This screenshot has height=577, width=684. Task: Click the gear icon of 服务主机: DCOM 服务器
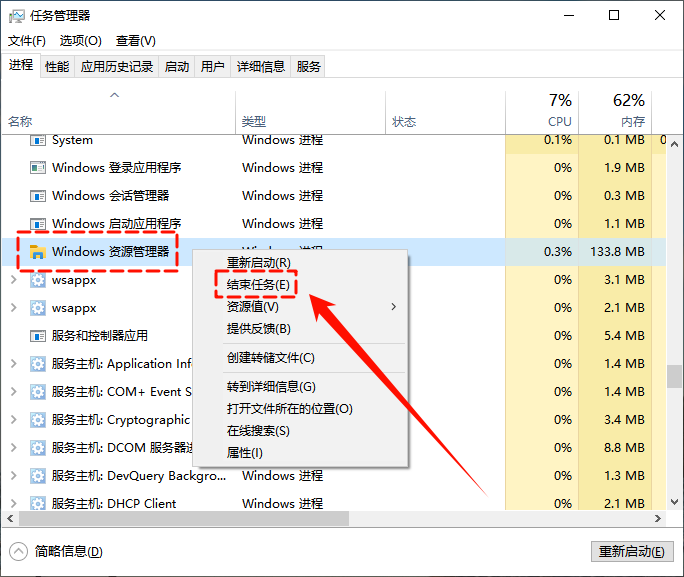tap(38, 447)
